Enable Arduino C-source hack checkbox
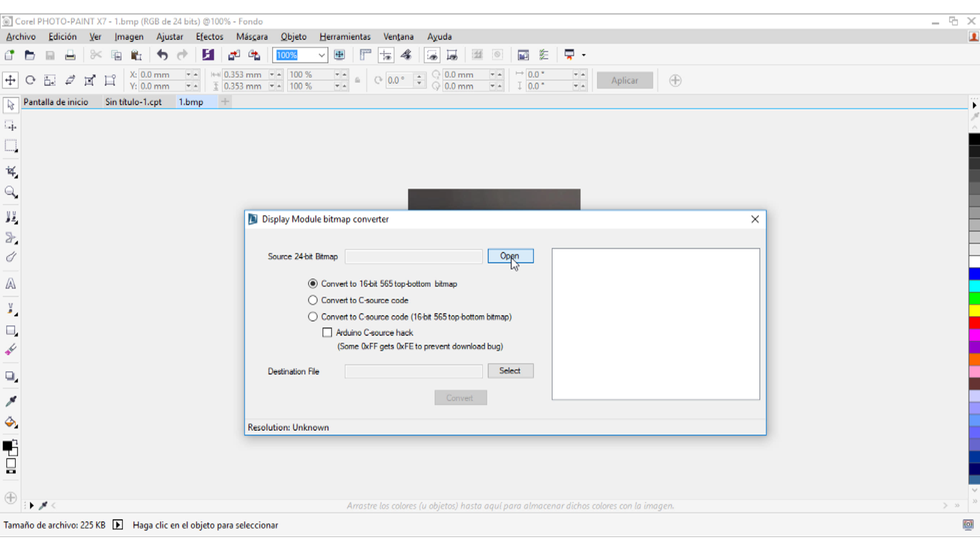This screenshot has width=980, height=551. click(x=327, y=333)
